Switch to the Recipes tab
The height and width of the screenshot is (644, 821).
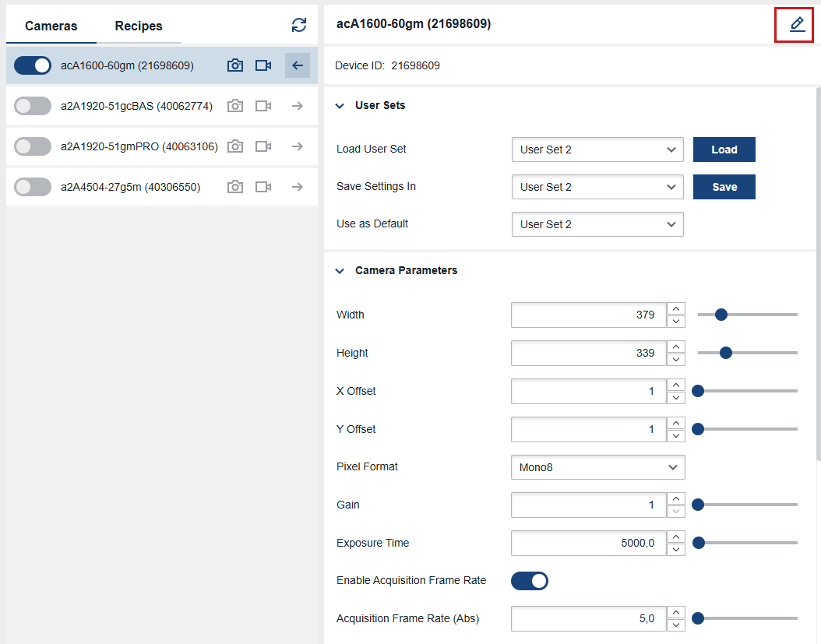click(139, 26)
